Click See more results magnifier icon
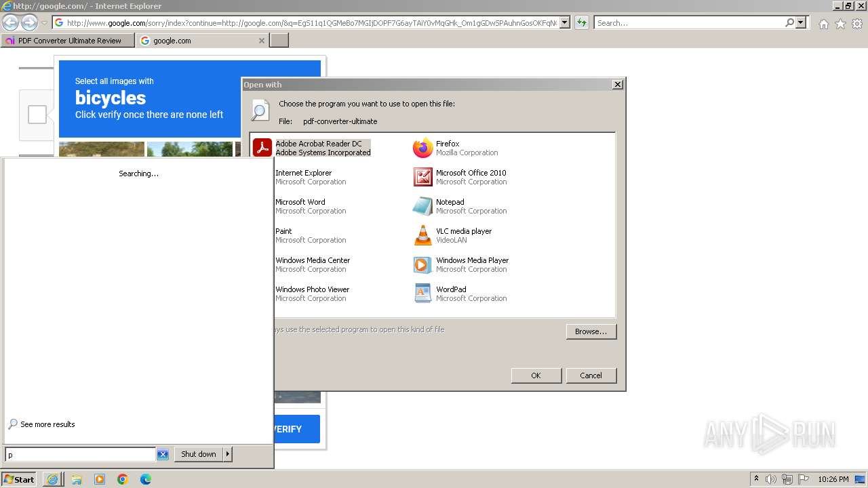Viewport: 868px width, 488px height. pyautogui.click(x=13, y=424)
